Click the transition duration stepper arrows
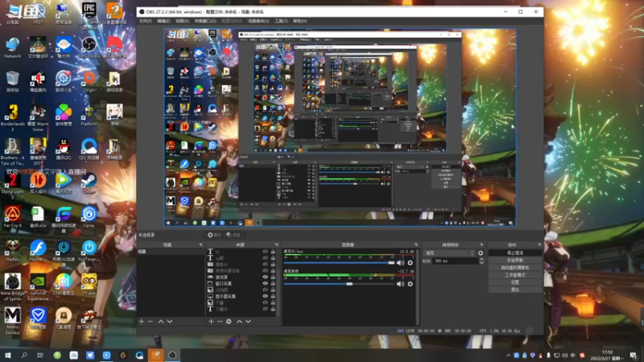Screen dimensions: 644x362 point(481,261)
